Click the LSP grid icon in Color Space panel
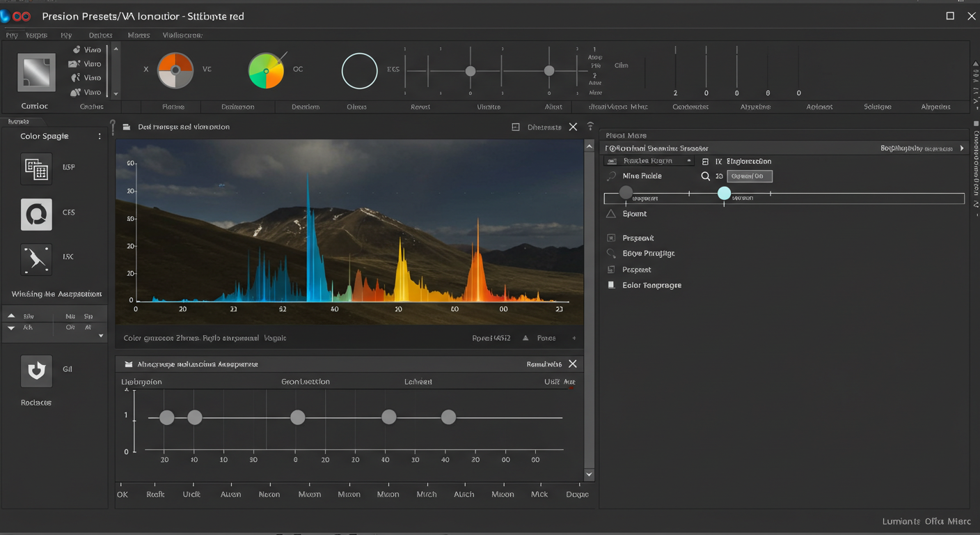This screenshot has height=535, width=980. 35,169
